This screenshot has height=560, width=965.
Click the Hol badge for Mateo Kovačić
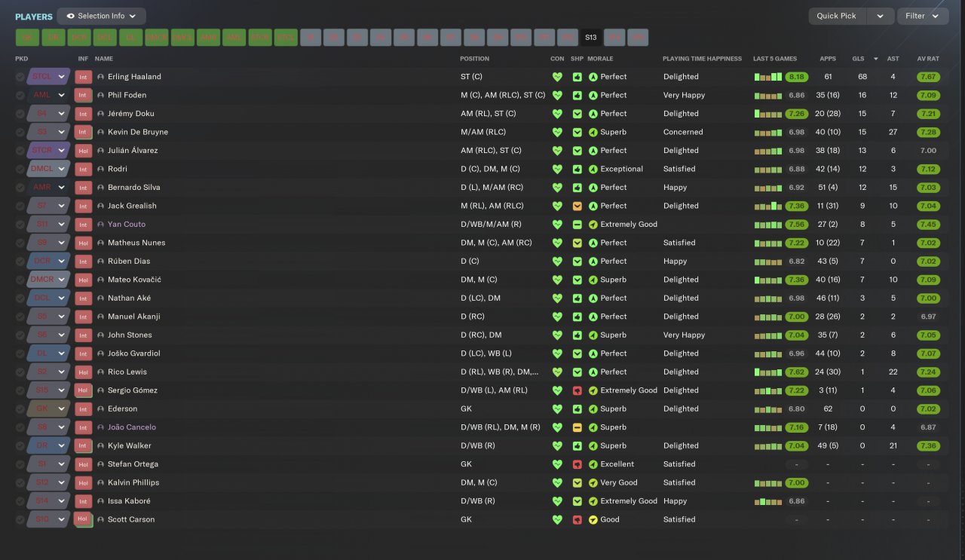(x=83, y=280)
